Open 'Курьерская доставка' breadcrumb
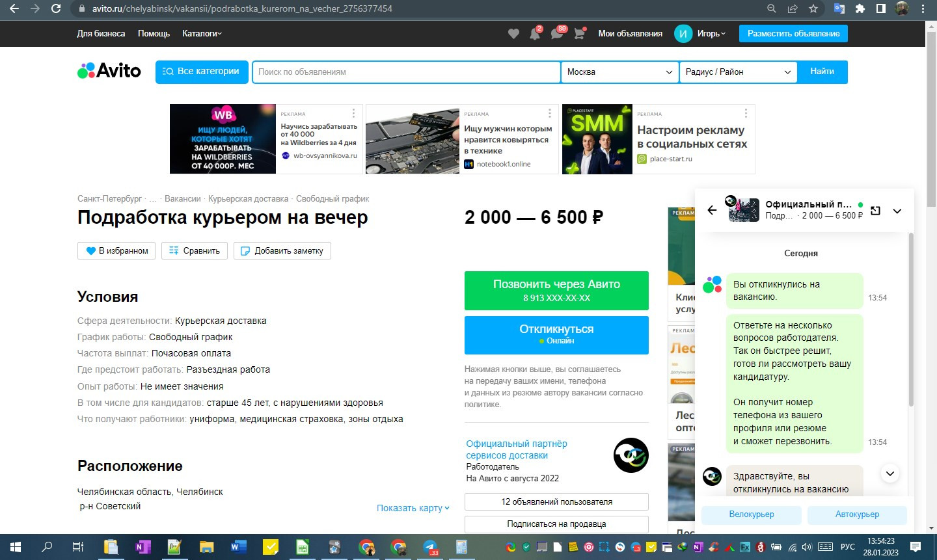Screen dimensions: 937x560 click(248, 199)
